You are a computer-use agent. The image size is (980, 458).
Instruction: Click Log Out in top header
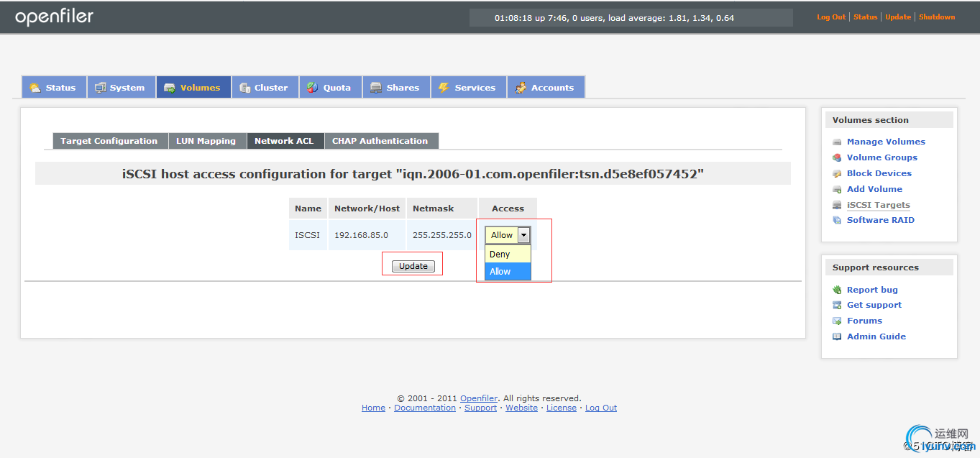(831, 17)
